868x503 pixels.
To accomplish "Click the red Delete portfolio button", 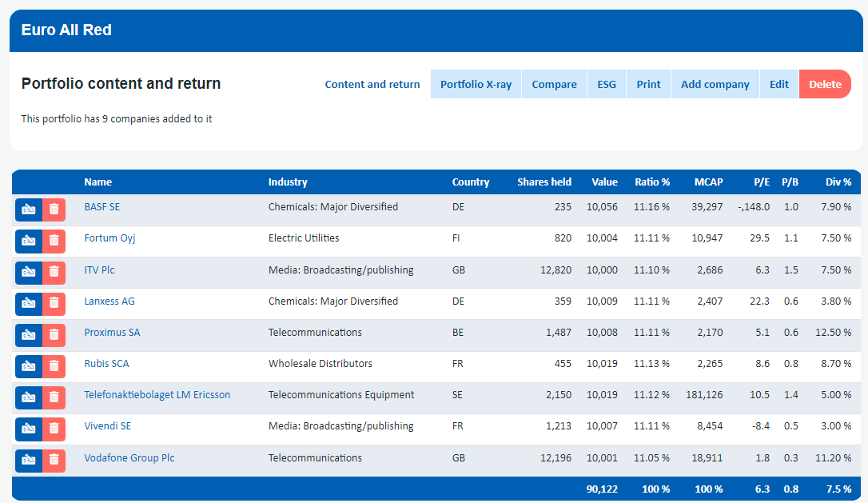I will click(x=825, y=84).
